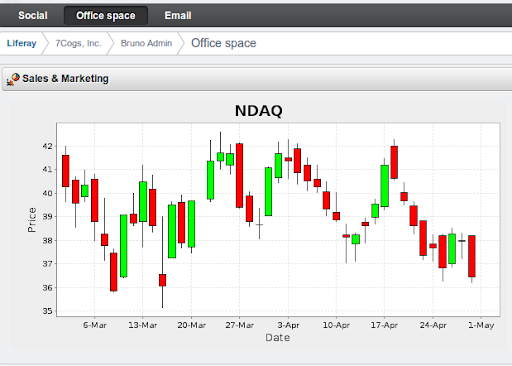Click the 3-Apr date label
Screen dimensions: 512x366
[x=288, y=325]
